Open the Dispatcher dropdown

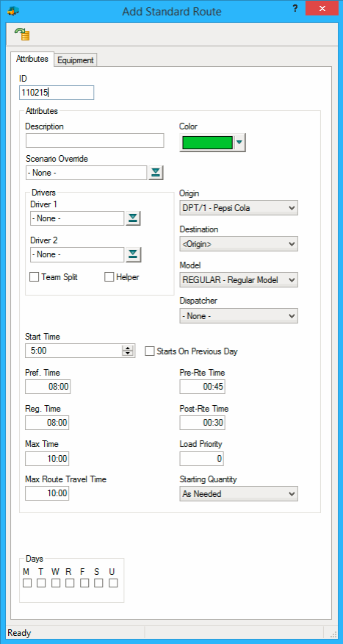[x=239, y=316]
